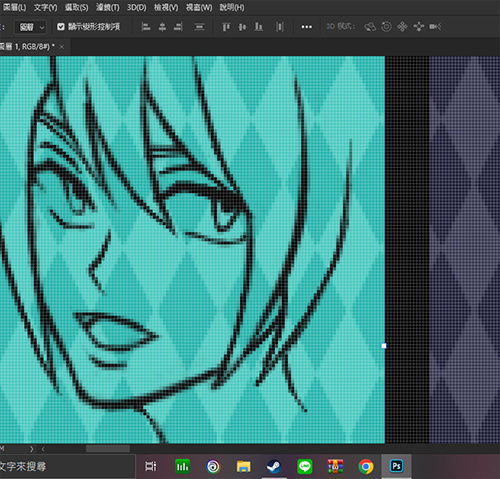The width and height of the screenshot is (500, 479).
Task: Distribute horizontally spacing icon
Action: (280, 27)
